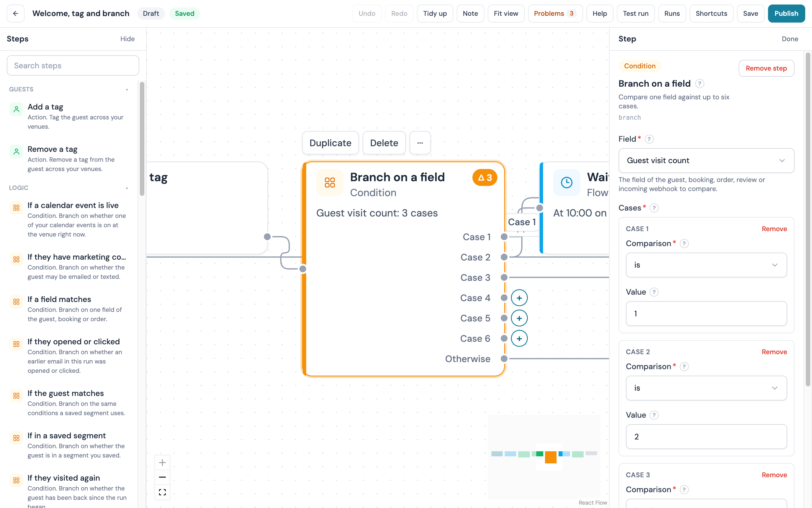Screen dimensions: 812x508
Task: Add a step after Case 4
Action: (x=519, y=298)
